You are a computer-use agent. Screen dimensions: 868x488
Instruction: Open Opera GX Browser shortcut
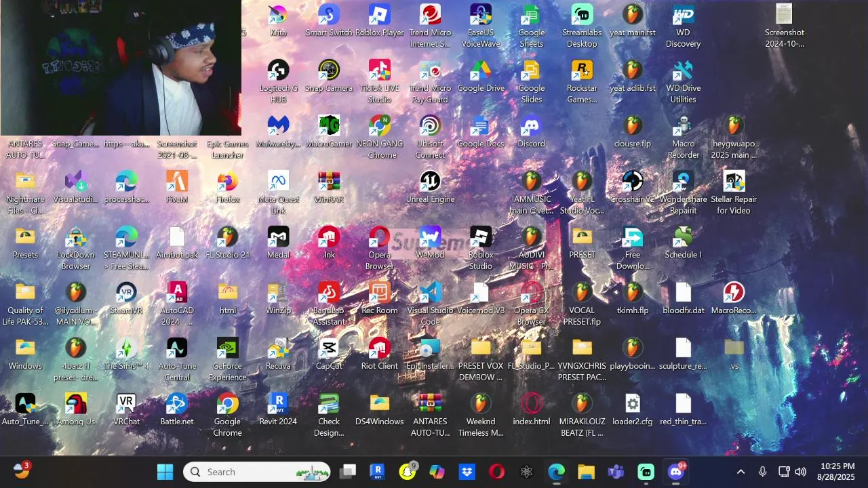click(531, 304)
